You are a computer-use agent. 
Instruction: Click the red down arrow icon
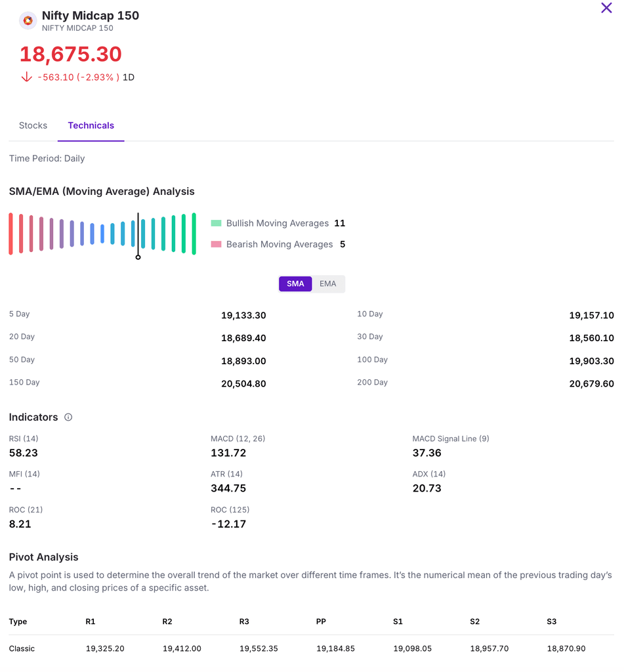pos(26,77)
